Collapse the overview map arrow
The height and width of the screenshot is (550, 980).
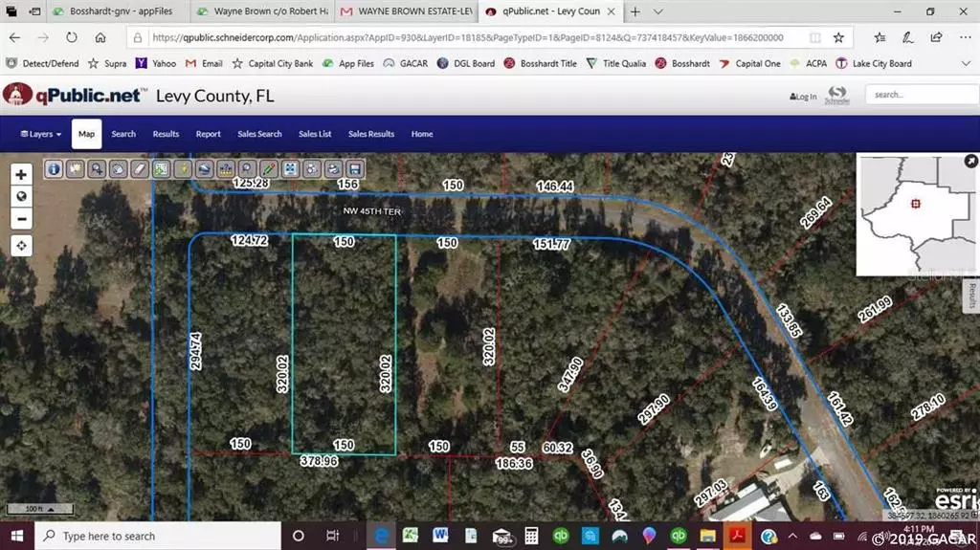click(971, 161)
